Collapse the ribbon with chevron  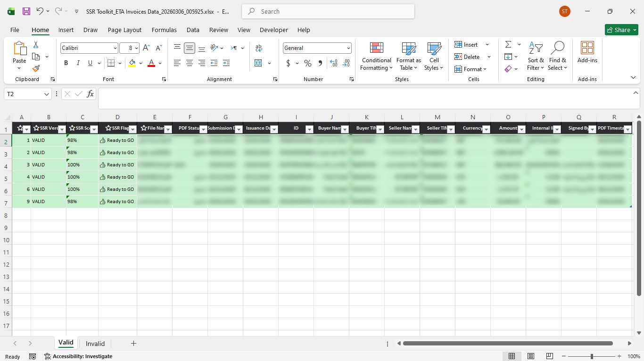point(633,77)
